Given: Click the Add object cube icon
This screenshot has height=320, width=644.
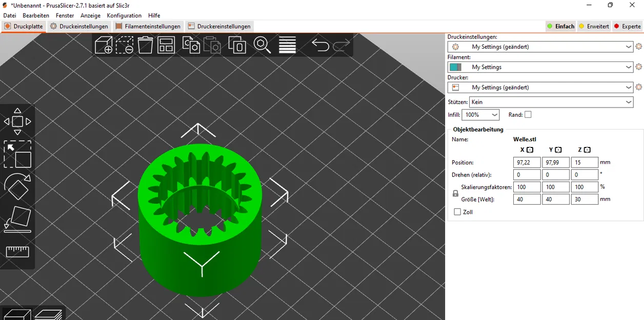Looking at the screenshot, I should (104, 45).
